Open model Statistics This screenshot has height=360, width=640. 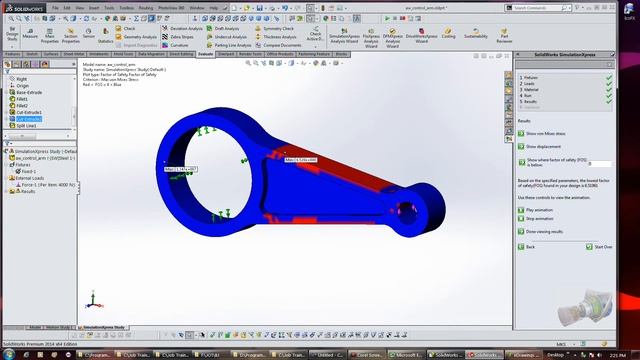pyautogui.click(x=105, y=36)
